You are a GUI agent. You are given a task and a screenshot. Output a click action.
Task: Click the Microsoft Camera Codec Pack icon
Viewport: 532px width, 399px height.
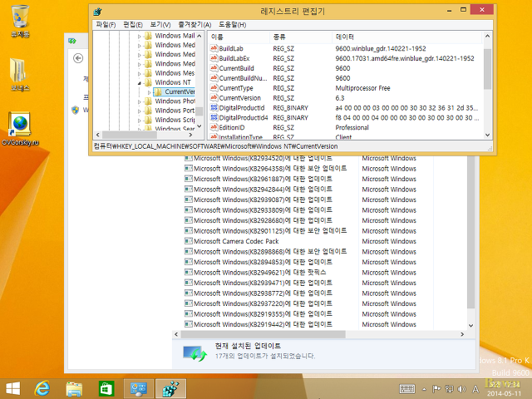[189, 241]
